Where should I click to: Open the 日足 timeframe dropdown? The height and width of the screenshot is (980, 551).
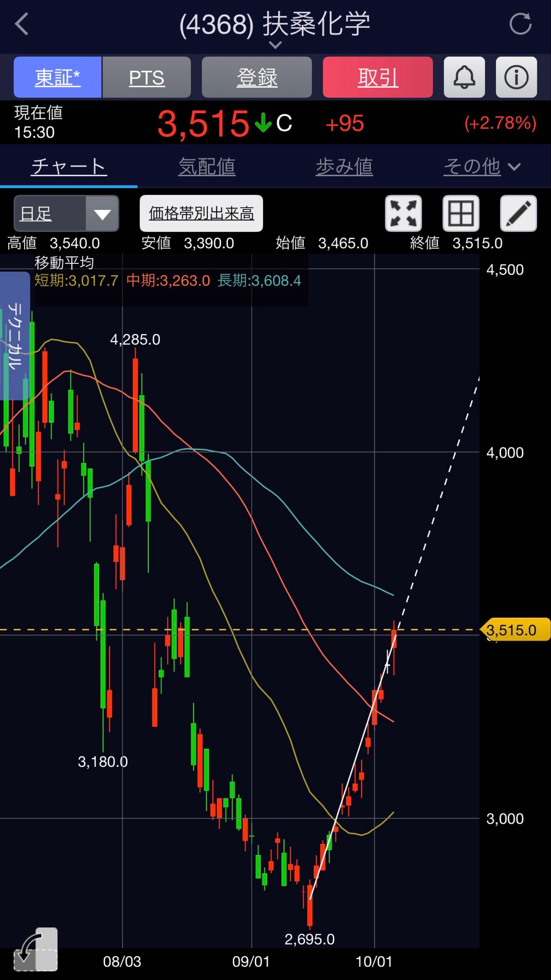point(66,213)
